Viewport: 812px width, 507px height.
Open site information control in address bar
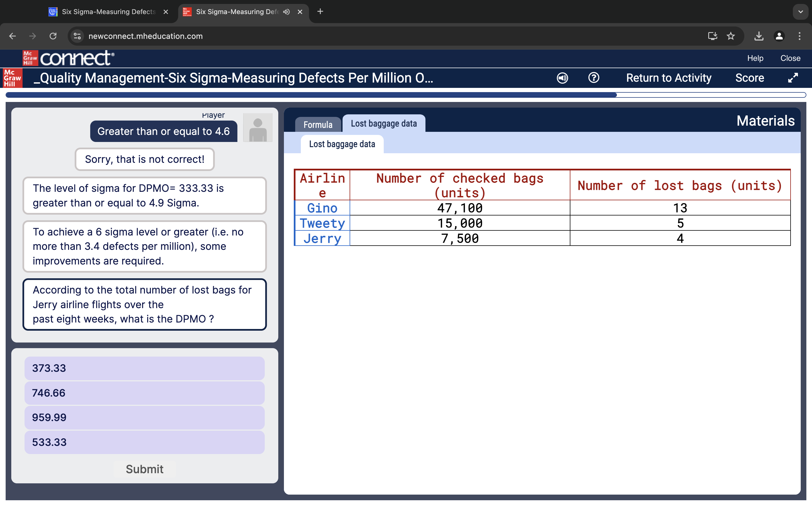pyautogui.click(x=77, y=36)
